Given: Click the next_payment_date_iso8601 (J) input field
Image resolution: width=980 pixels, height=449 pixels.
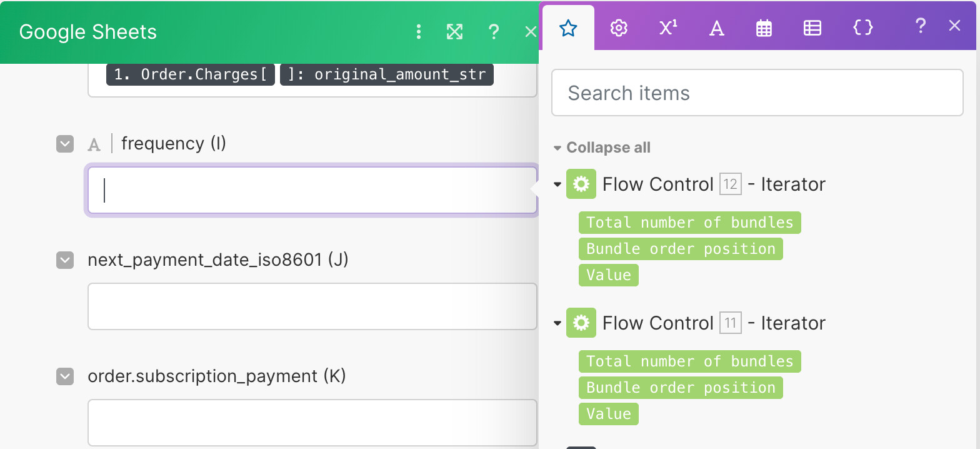Looking at the screenshot, I should pyautogui.click(x=312, y=306).
